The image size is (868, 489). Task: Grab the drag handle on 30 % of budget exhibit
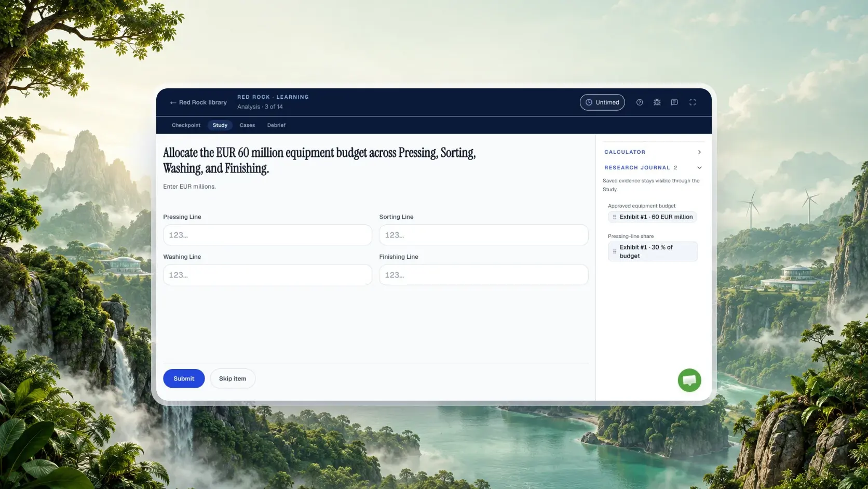coord(614,252)
